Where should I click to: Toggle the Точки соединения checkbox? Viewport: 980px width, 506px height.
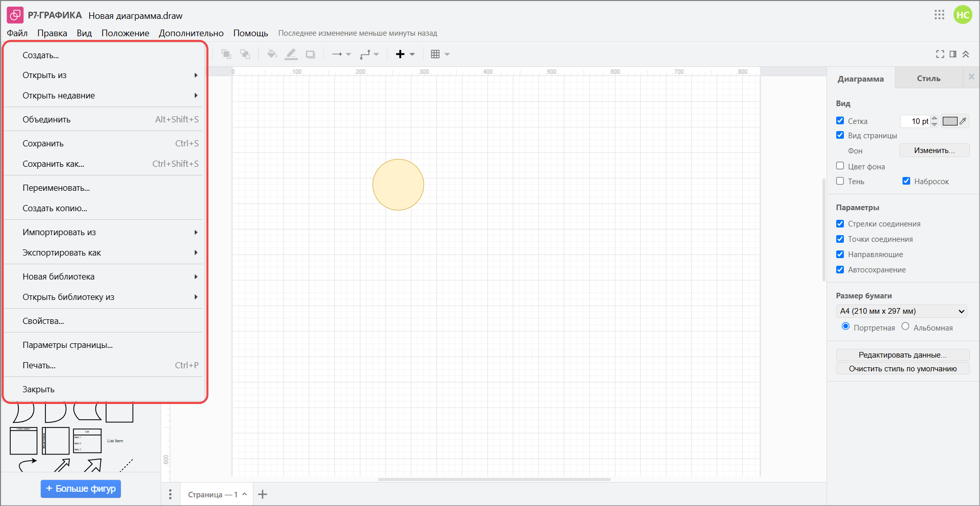840,239
